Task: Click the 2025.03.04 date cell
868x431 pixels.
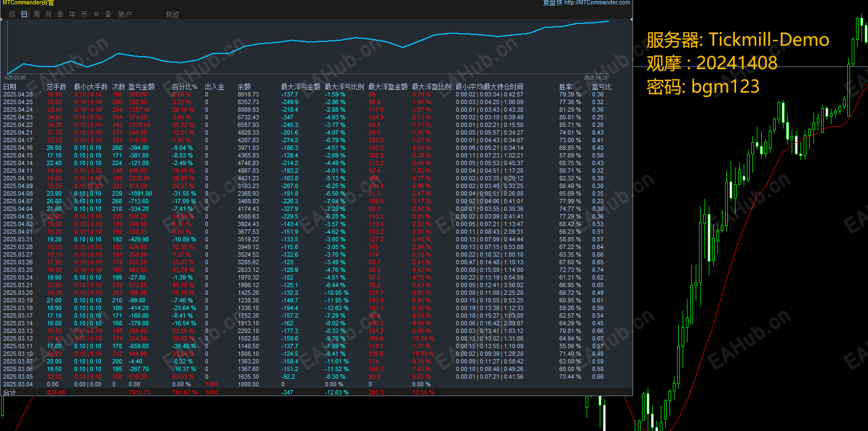Action: tap(18, 384)
